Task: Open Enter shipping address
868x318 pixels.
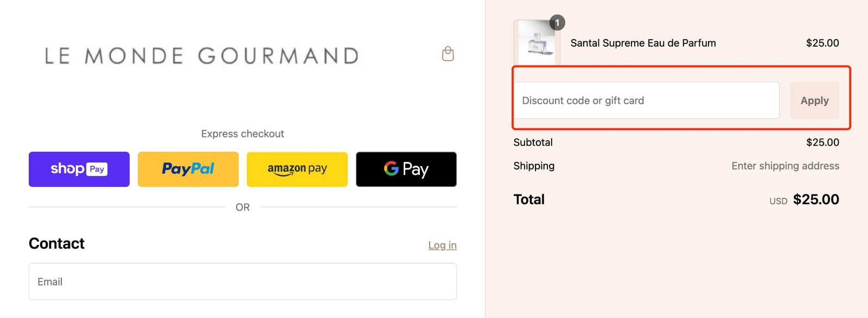Action: click(785, 166)
